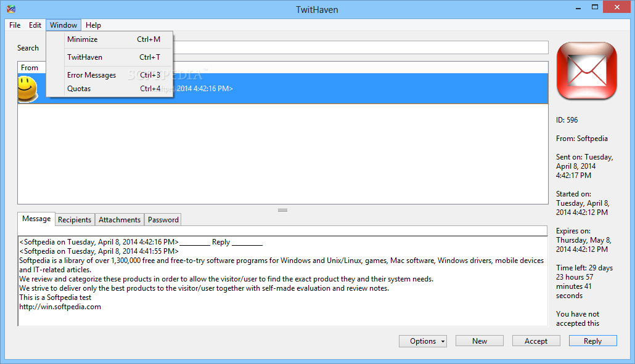Click the red envelope mail icon

[587, 71]
